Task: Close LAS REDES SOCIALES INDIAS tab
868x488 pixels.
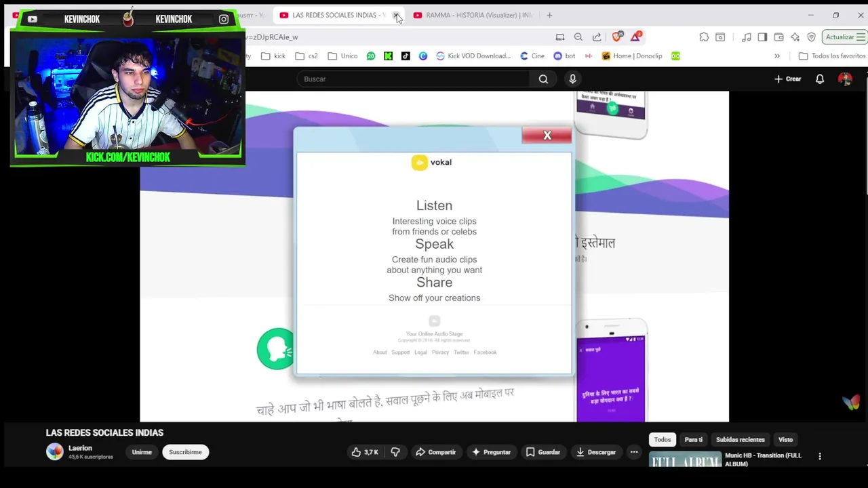Action: point(396,15)
